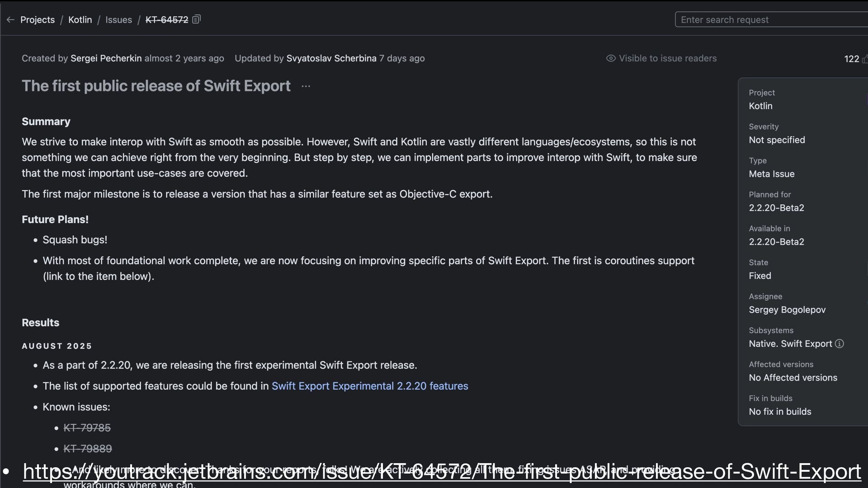The width and height of the screenshot is (868, 488).
Task: Open Kotlin project breadcrumb
Action: [80, 20]
